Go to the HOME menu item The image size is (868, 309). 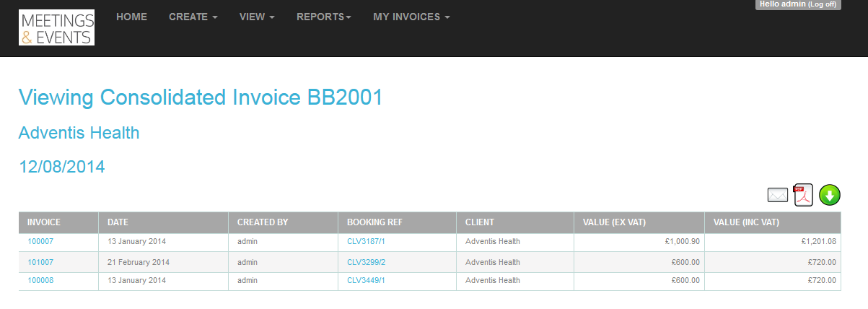pyautogui.click(x=131, y=17)
